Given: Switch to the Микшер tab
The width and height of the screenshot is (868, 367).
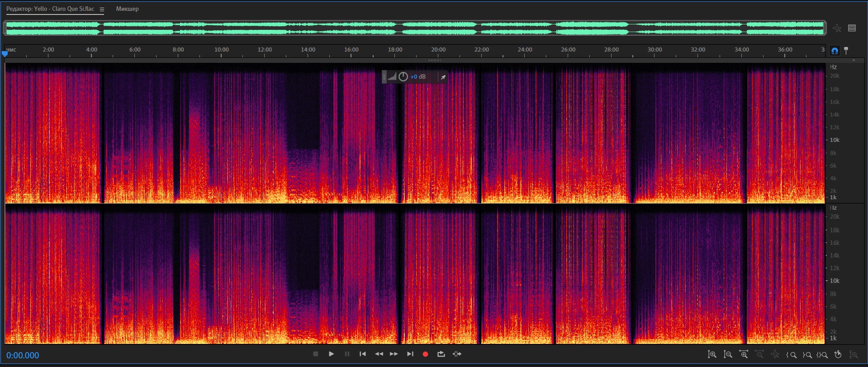Looking at the screenshot, I should pos(127,9).
